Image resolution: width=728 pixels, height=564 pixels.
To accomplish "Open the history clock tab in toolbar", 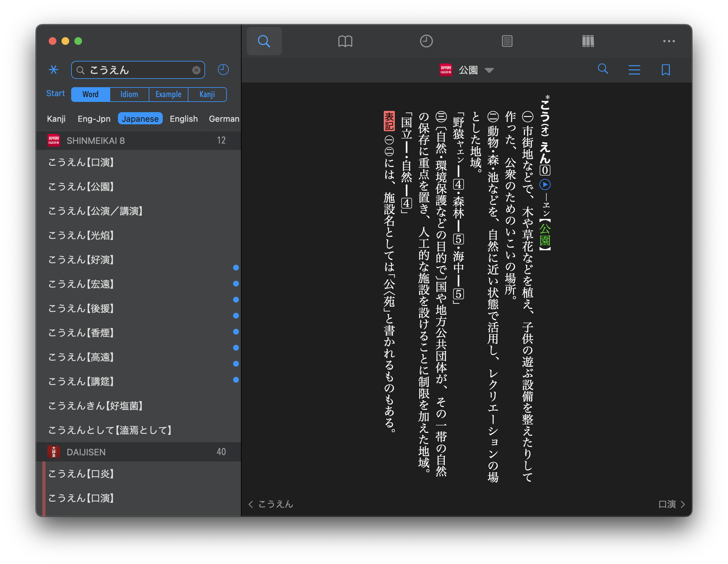I will 426,41.
